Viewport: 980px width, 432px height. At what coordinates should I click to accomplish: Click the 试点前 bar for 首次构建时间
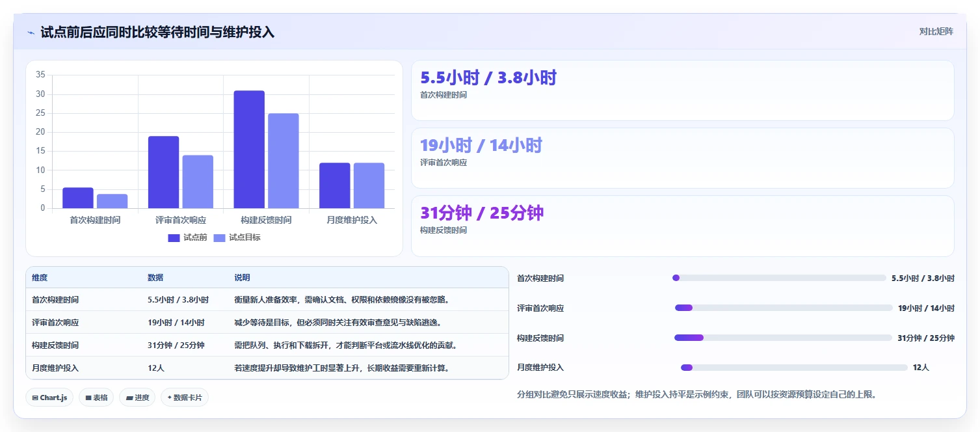(78, 198)
